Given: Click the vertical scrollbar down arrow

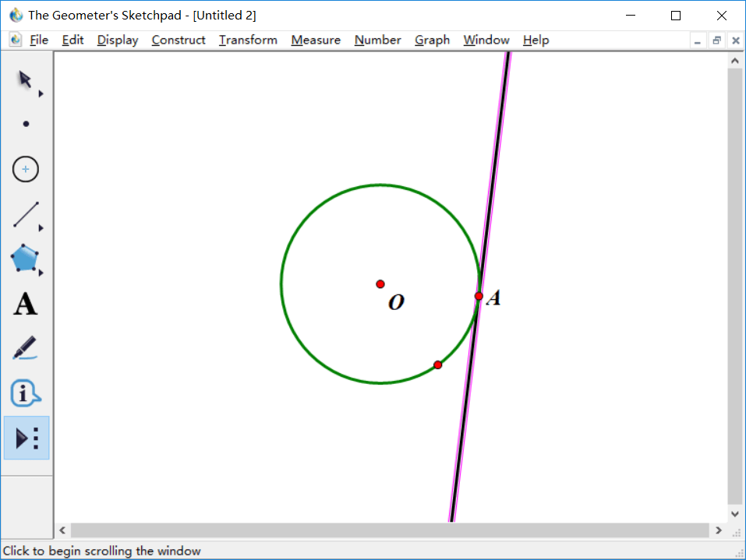Looking at the screenshot, I should (x=734, y=513).
